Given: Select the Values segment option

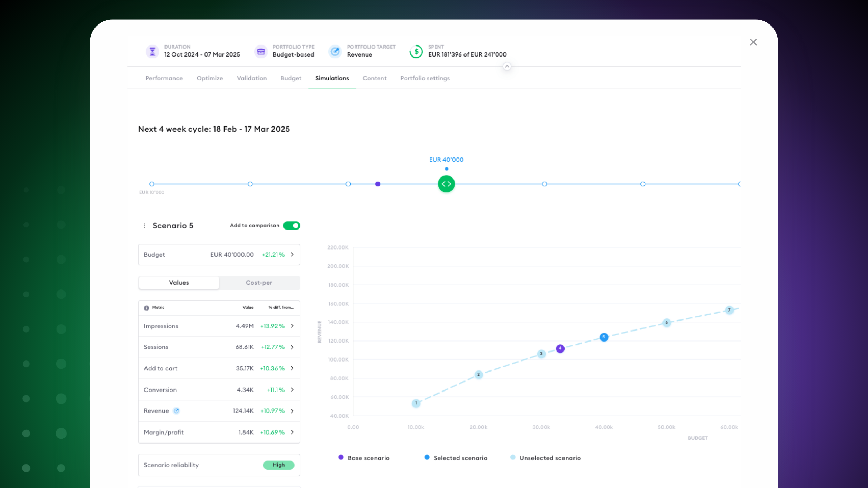Looking at the screenshot, I should tap(179, 283).
